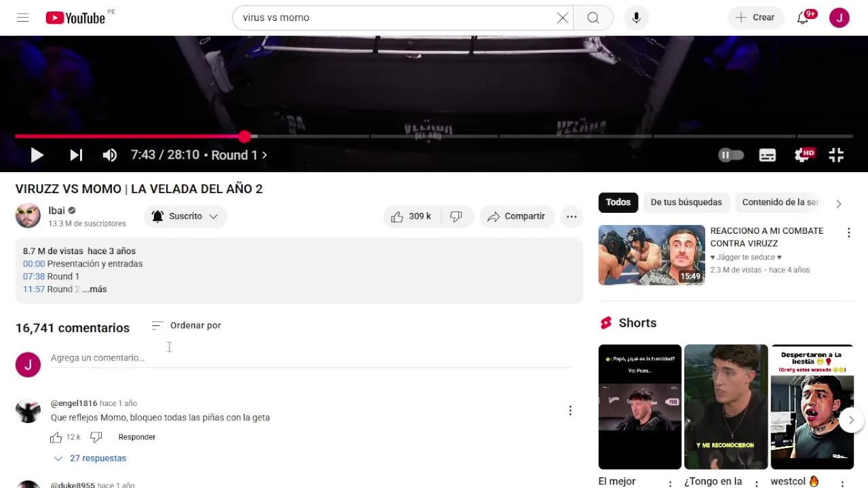The width and height of the screenshot is (868, 488).
Task: Focus the Agrega un comentario field
Action: point(312,358)
